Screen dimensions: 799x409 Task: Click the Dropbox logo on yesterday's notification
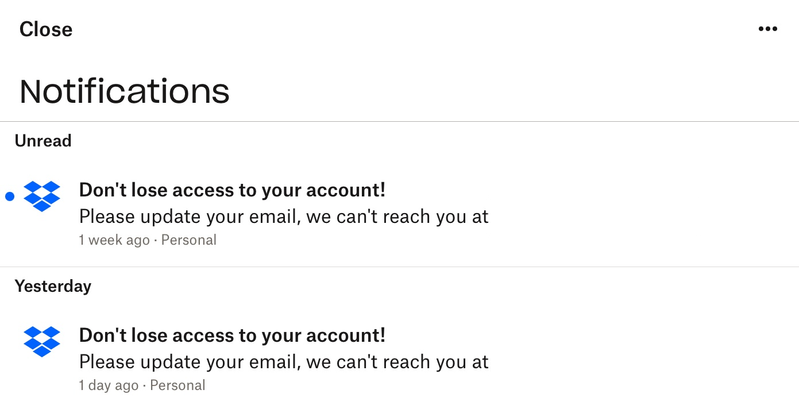tap(42, 341)
